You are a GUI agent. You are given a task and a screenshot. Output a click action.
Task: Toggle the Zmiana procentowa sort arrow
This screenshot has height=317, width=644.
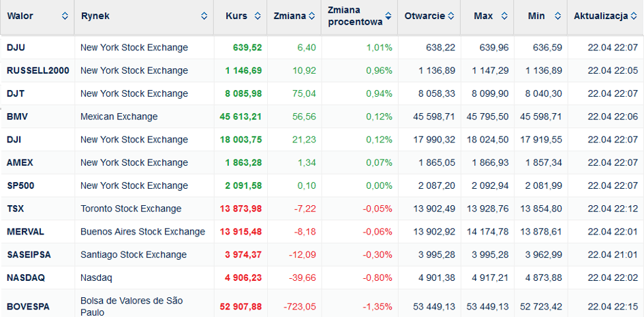point(388,16)
